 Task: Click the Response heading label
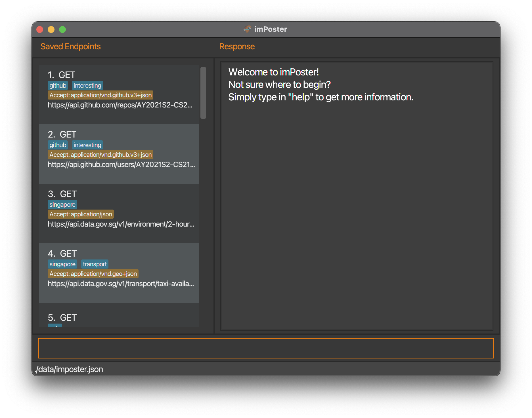pos(237,46)
